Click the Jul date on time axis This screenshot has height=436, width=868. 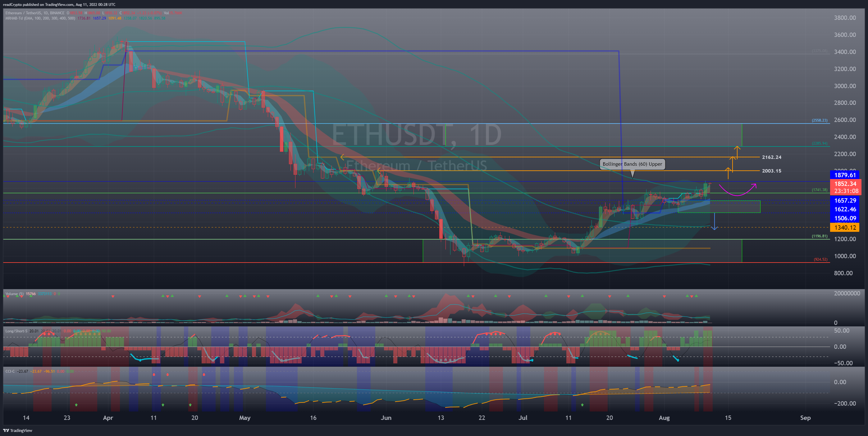pos(523,418)
